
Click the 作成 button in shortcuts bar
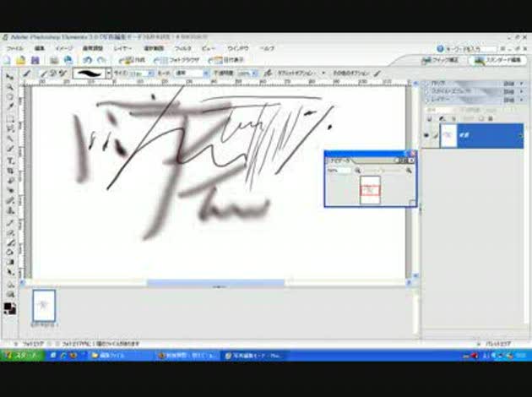[133, 61]
